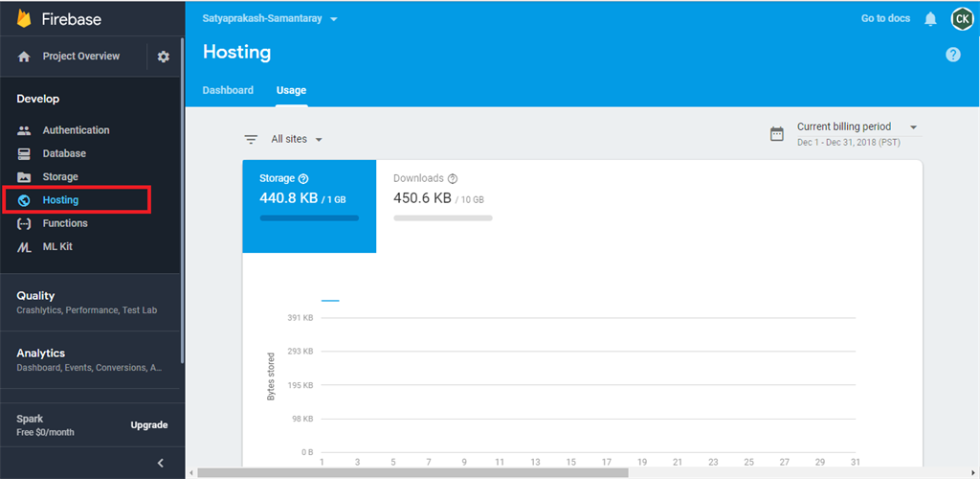Click the 440.8 KB storage value
Viewport: 980px width, 479px height.
click(x=288, y=199)
